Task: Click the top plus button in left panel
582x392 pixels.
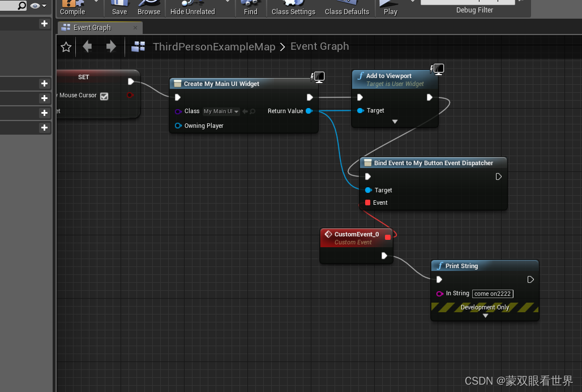Action: (x=44, y=24)
